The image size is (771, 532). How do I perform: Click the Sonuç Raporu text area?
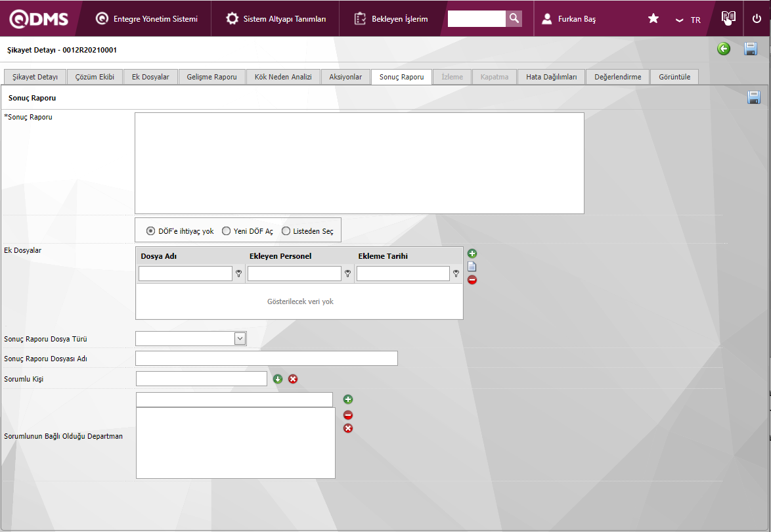pyautogui.click(x=359, y=164)
